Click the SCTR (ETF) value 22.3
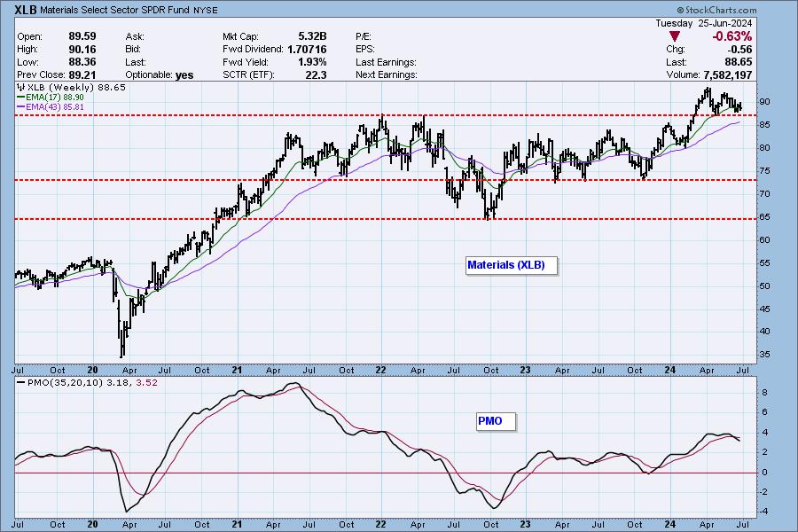Screen dimensions: 798x532 (x=317, y=74)
